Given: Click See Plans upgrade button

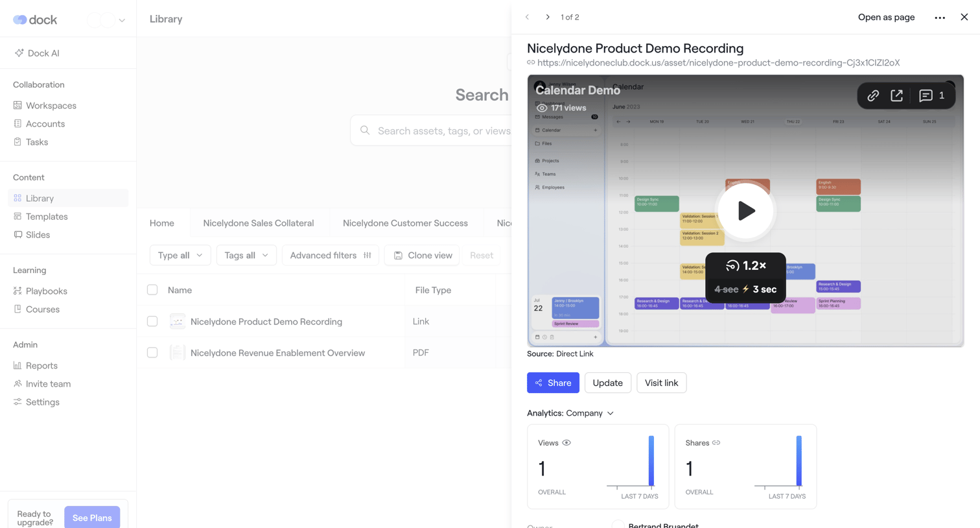Looking at the screenshot, I should click(x=92, y=518).
